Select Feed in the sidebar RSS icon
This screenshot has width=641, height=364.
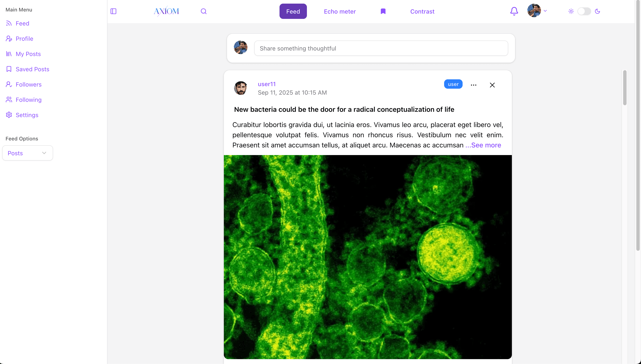point(9,23)
